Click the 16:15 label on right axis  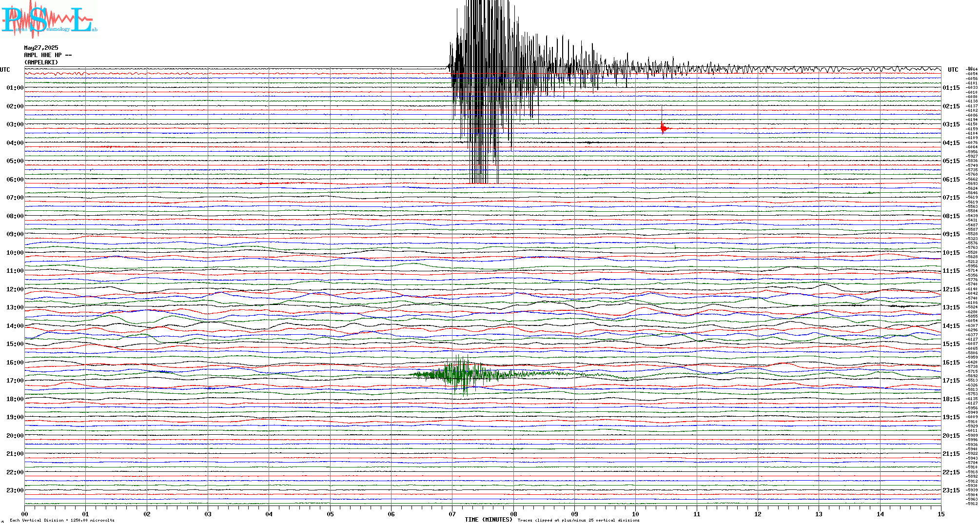[951, 363]
